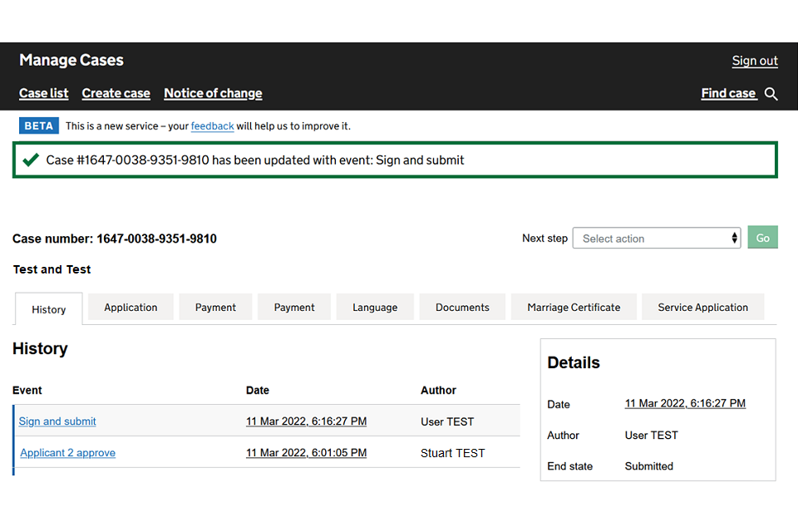The height and width of the screenshot is (532, 798).
Task: Click the Find case link
Action: [x=728, y=93]
